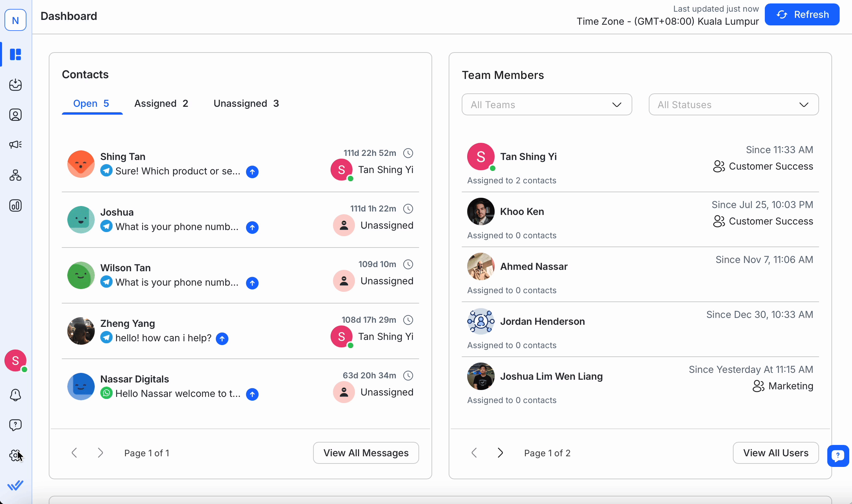Click the Refresh button
Viewport: 852px width, 504px height.
(802, 14)
